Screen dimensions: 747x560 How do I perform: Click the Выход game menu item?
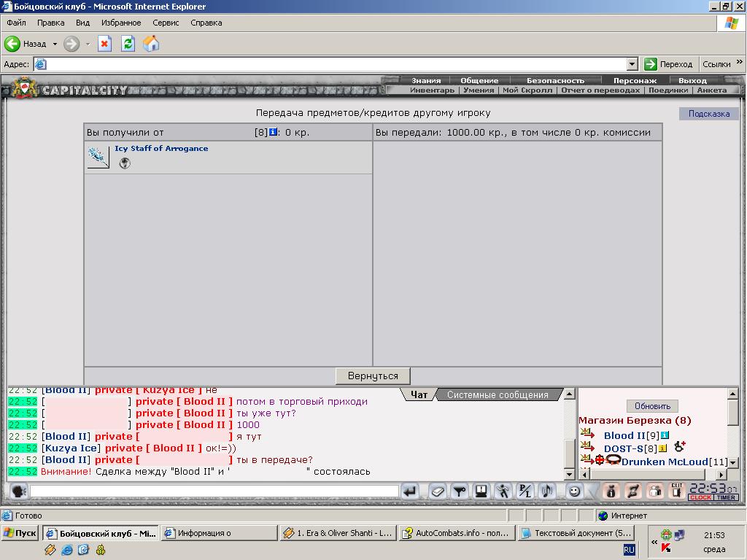[692, 80]
